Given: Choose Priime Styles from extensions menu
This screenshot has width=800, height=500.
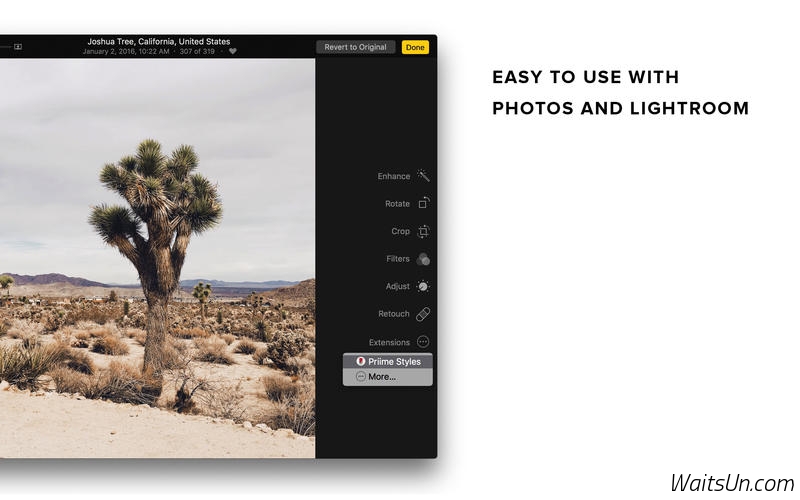Looking at the screenshot, I should pyautogui.click(x=388, y=361).
